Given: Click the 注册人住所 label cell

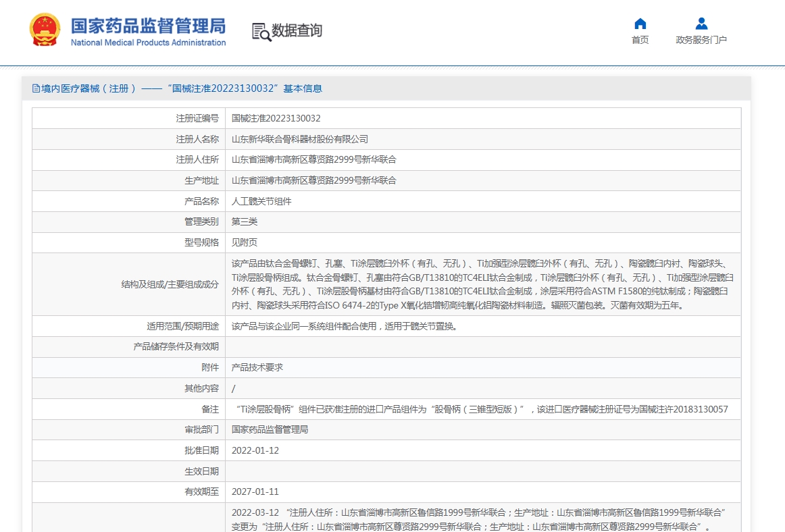Looking at the screenshot, I should (128, 159).
